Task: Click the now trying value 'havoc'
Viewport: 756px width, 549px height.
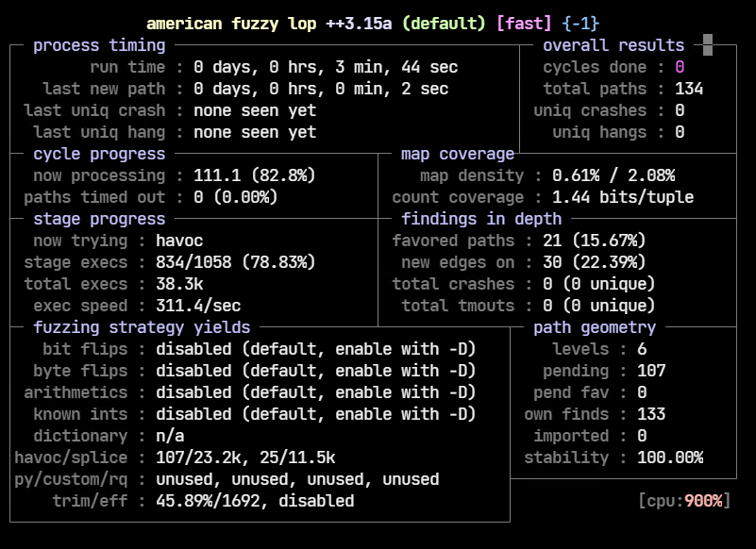Action: tap(179, 241)
